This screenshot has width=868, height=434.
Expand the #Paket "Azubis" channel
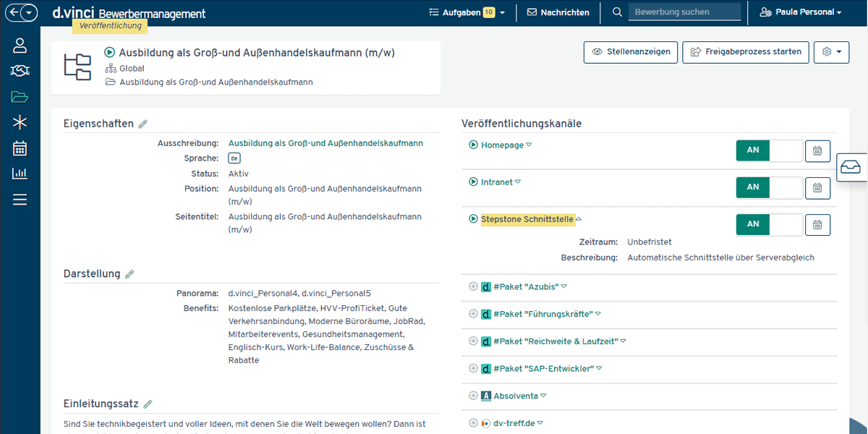[x=473, y=286]
